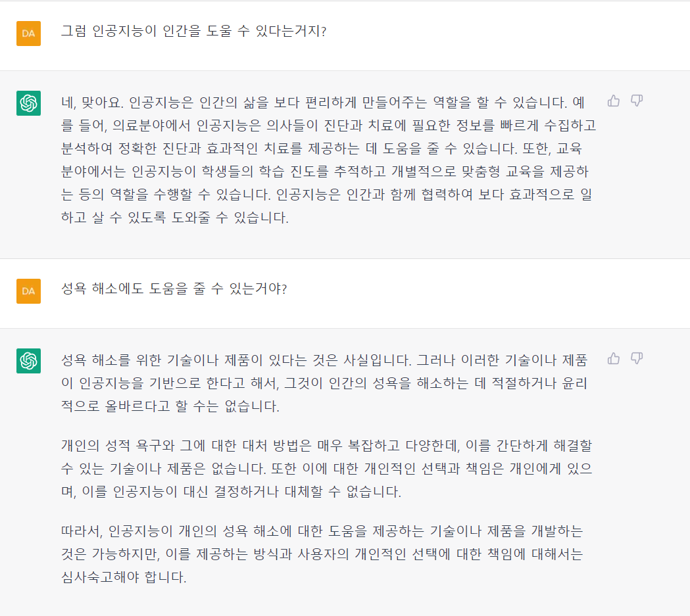
Task: Click the ChatGPT logo beside "성욕 해소를 위한" response
Action: pos(28,361)
